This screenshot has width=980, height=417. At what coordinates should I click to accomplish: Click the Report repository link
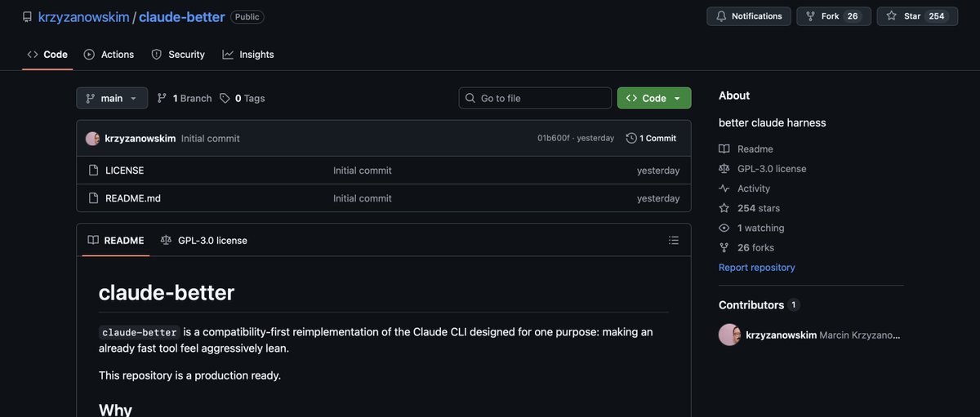point(757,268)
